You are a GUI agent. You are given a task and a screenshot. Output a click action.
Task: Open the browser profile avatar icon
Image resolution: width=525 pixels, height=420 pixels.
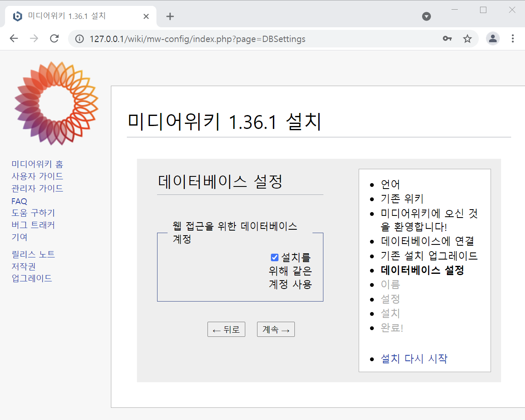493,38
